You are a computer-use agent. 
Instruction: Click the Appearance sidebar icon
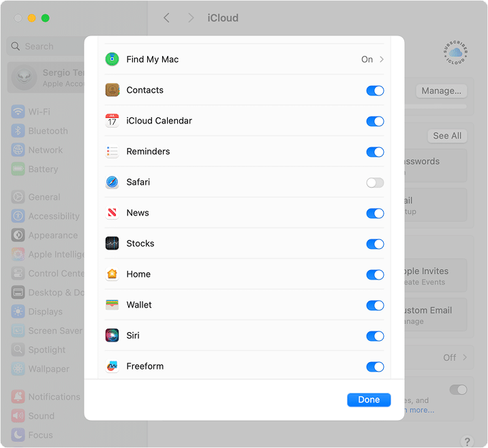coord(18,235)
